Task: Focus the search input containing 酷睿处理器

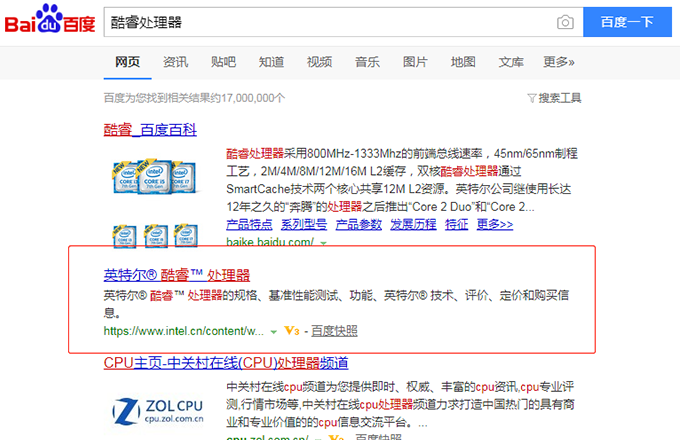Action: click(328, 22)
